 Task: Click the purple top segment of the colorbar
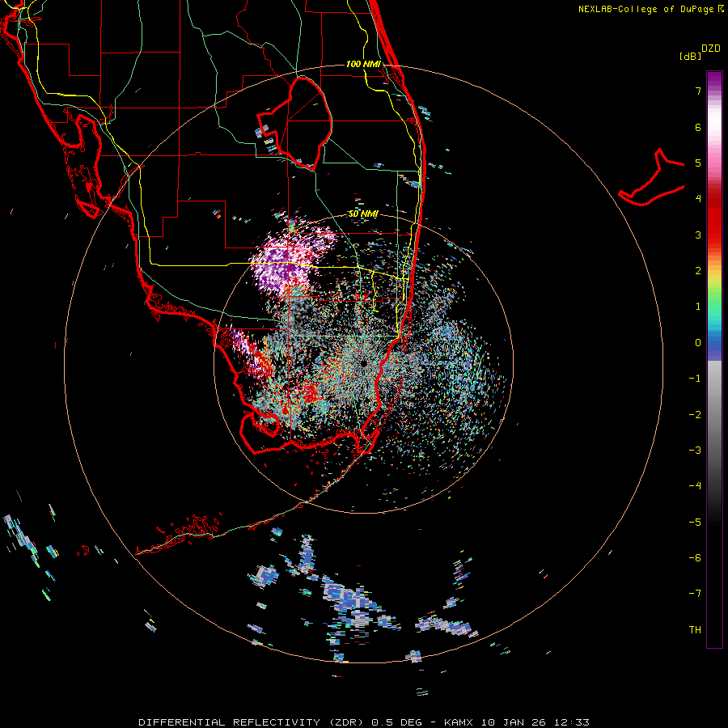[x=714, y=80]
